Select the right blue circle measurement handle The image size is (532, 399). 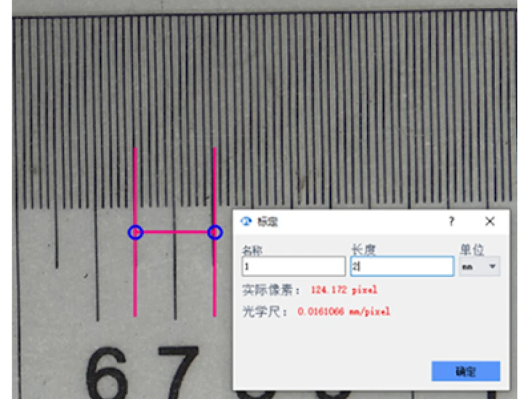click(x=215, y=233)
